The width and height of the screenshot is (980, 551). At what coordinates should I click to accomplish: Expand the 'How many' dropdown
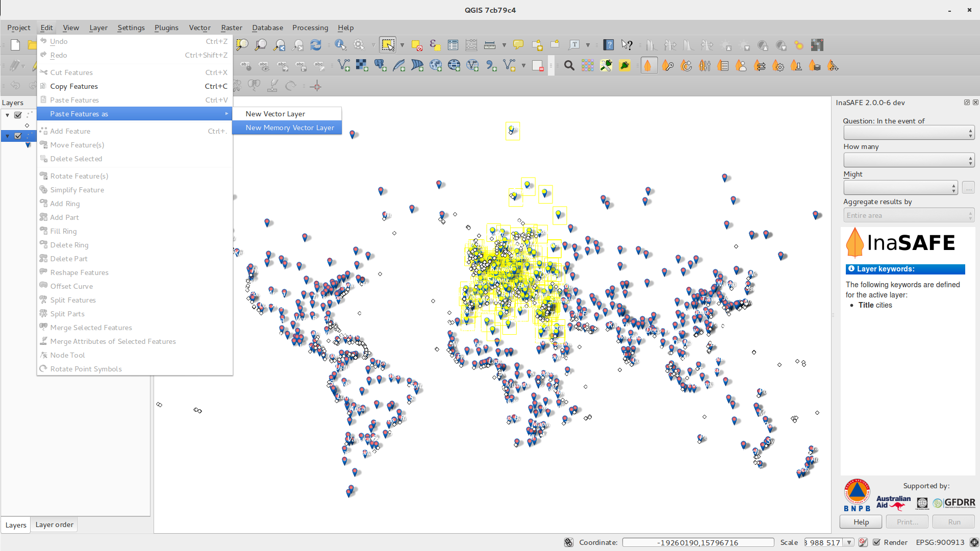(x=909, y=160)
